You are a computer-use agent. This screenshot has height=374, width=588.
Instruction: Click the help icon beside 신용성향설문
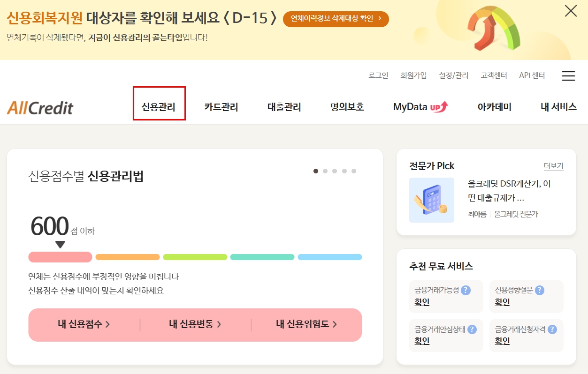541,291
